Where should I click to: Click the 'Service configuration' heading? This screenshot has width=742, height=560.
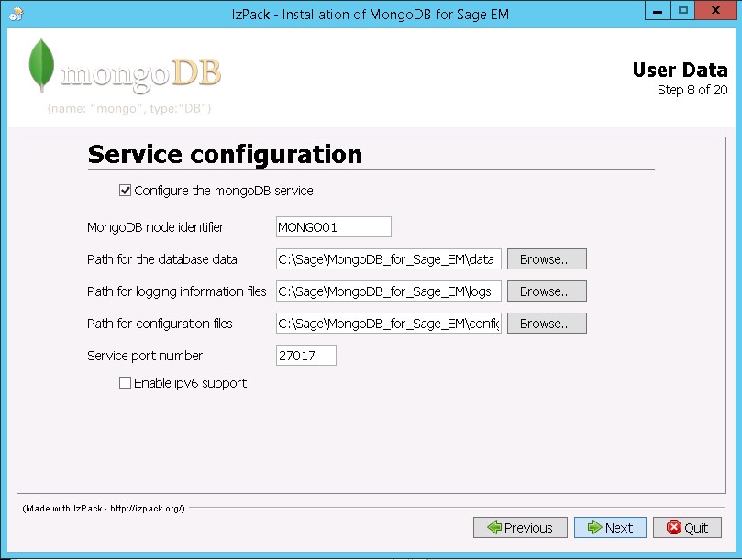pos(226,154)
